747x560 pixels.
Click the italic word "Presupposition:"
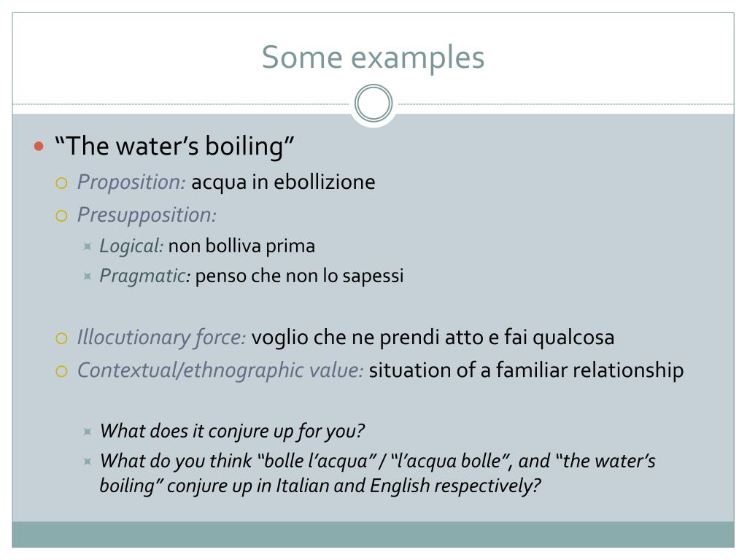point(147,215)
